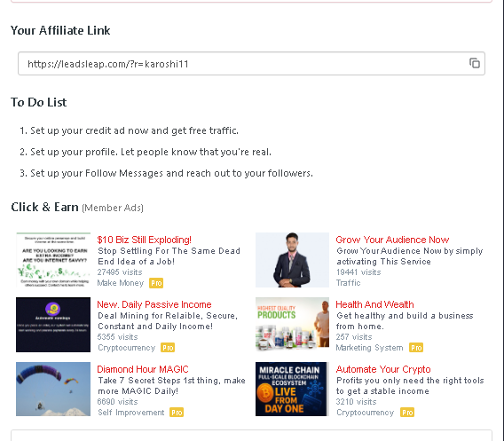This screenshot has height=441, width=504.
Task: Click the Pro badge beside Self Improvement
Action: coord(177,413)
